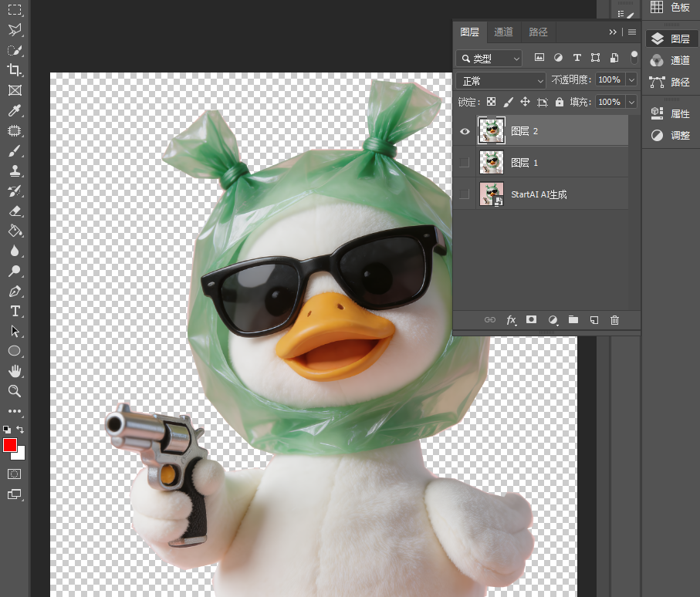Select 图层 1 layer thumbnail
The width and height of the screenshot is (700, 597).
click(492, 163)
